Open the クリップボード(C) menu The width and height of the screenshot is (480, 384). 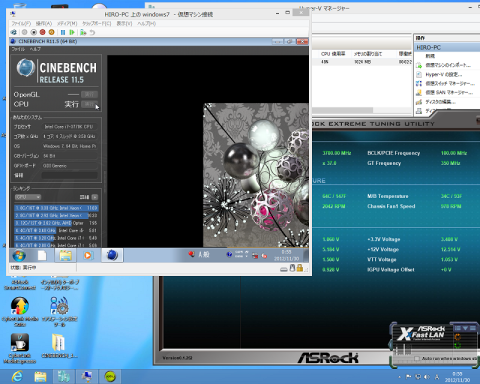point(97,23)
